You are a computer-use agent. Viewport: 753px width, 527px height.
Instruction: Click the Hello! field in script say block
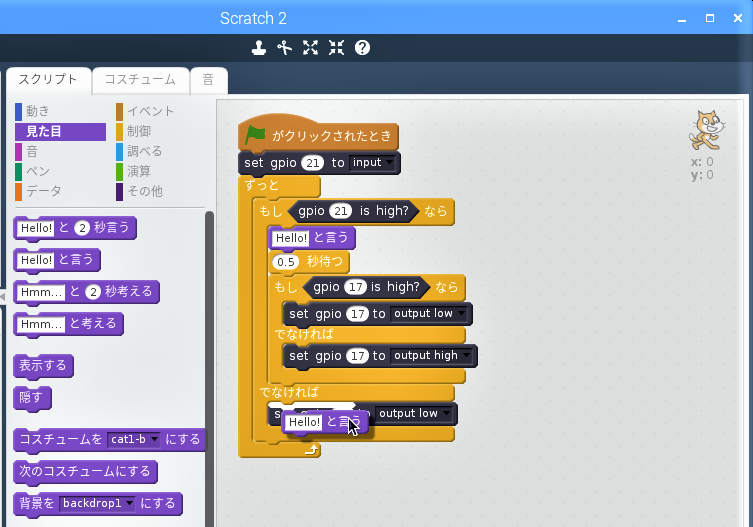pos(291,238)
